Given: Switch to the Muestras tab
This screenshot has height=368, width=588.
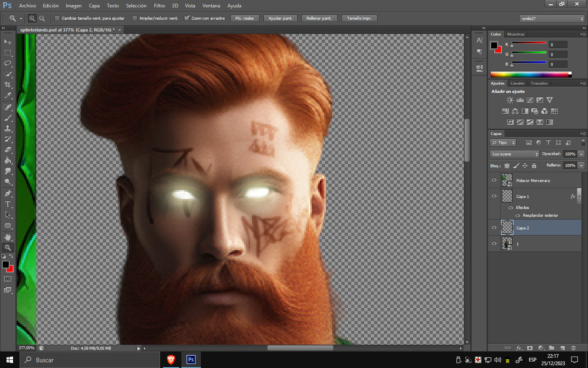Looking at the screenshot, I should click(515, 34).
